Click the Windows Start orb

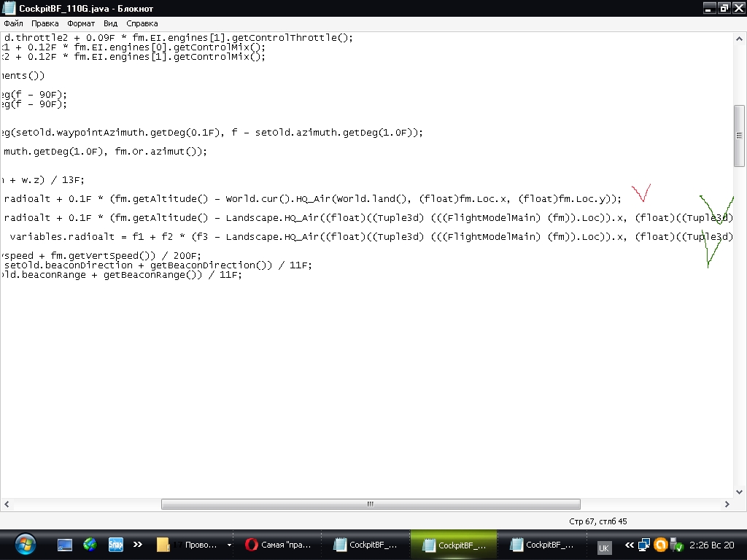(25, 545)
